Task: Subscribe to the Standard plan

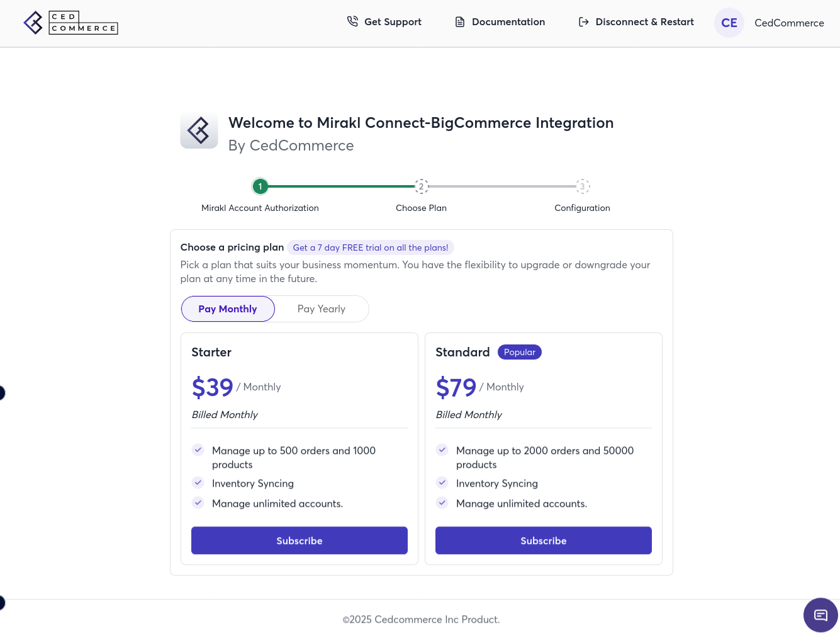Action: (543, 540)
